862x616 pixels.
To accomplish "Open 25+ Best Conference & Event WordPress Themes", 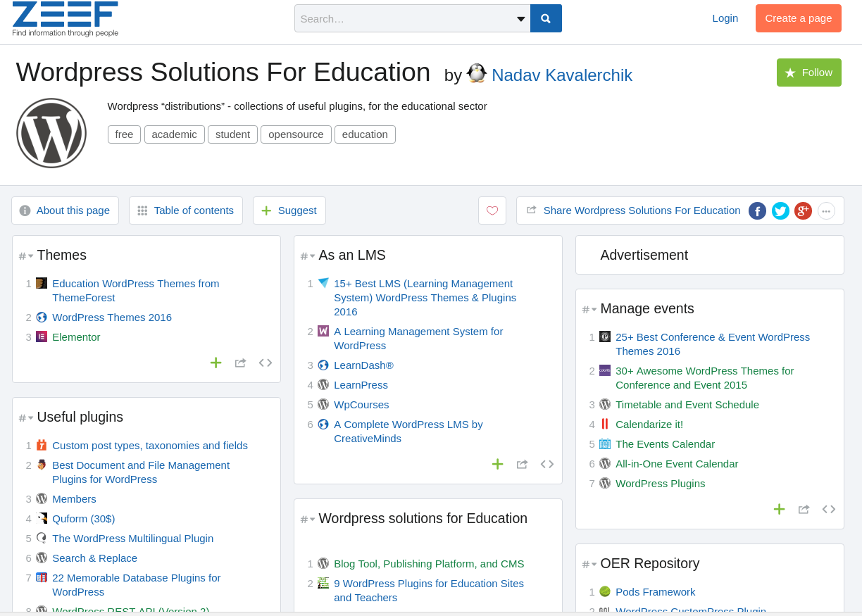I will tap(713, 344).
